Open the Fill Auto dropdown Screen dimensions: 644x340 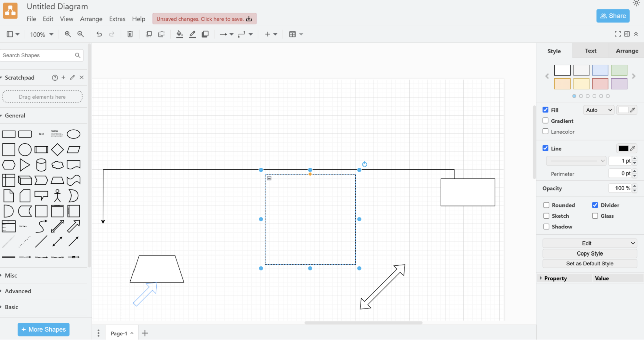[598, 110]
